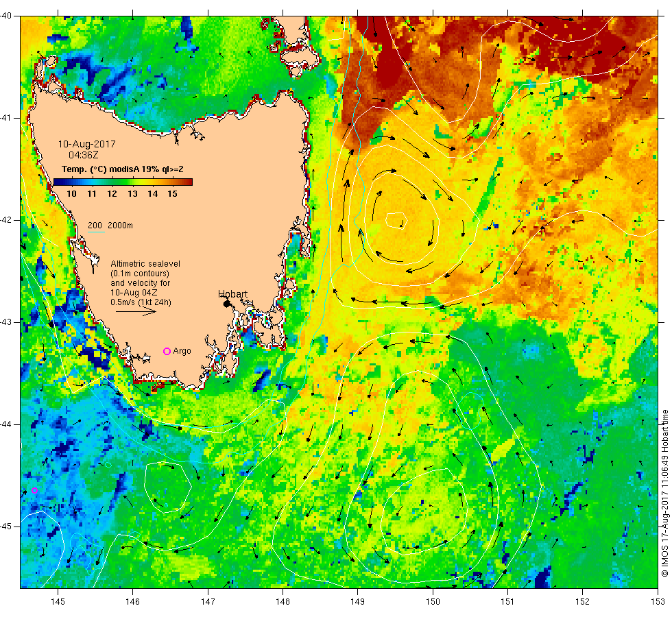Screen dimensions: 672x617
Task: Click the time label 04:36Z
Action: click(84, 155)
